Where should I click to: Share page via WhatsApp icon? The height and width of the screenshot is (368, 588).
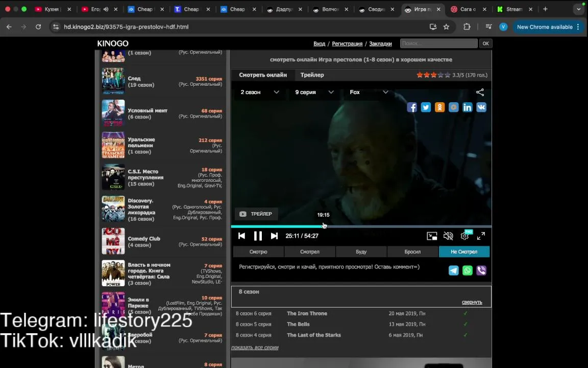coord(467,270)
